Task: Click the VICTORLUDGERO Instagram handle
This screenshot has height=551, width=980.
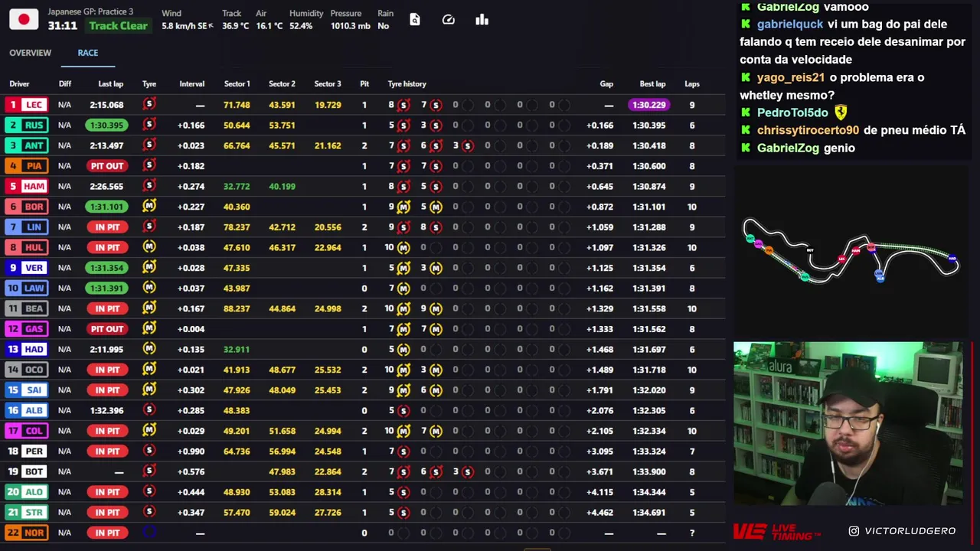Action: tap(910, 531)
